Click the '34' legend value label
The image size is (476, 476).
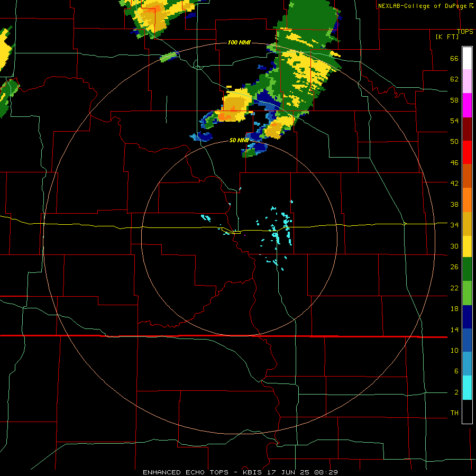pos(454,225)
